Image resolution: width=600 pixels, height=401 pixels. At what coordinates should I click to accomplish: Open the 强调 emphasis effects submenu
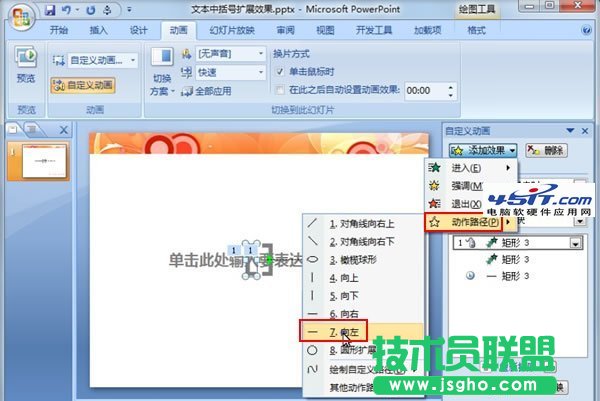click(455, 186)
